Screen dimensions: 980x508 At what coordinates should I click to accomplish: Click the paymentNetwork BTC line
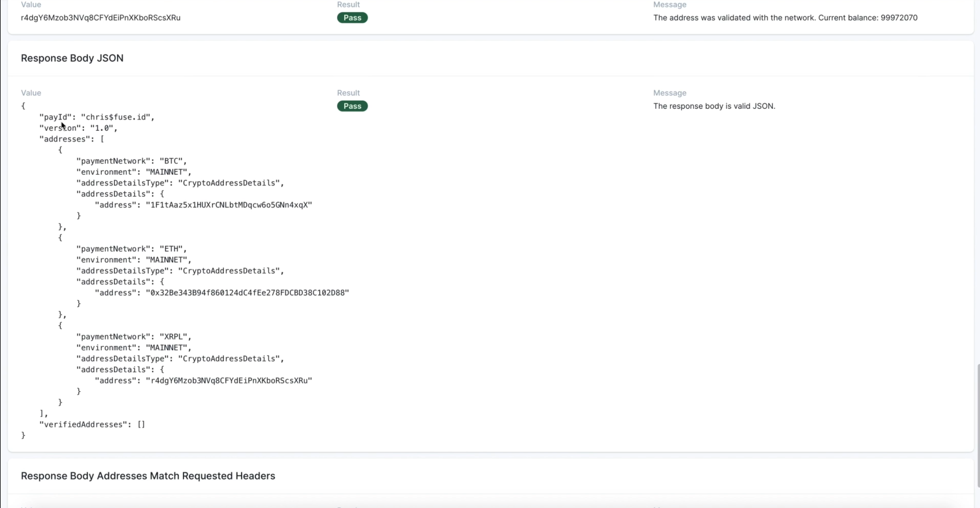(x=131, y=161)
